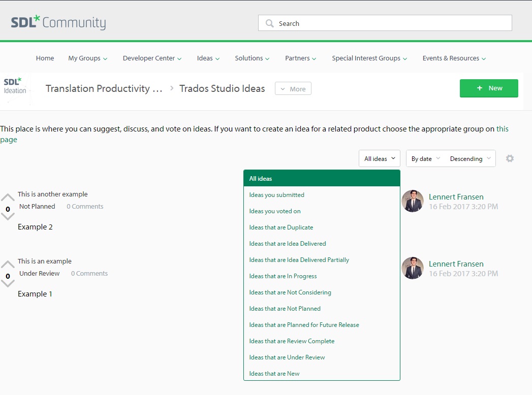Expand the Events & Resources menu
The image size is (532, 395).
(454, 58)
